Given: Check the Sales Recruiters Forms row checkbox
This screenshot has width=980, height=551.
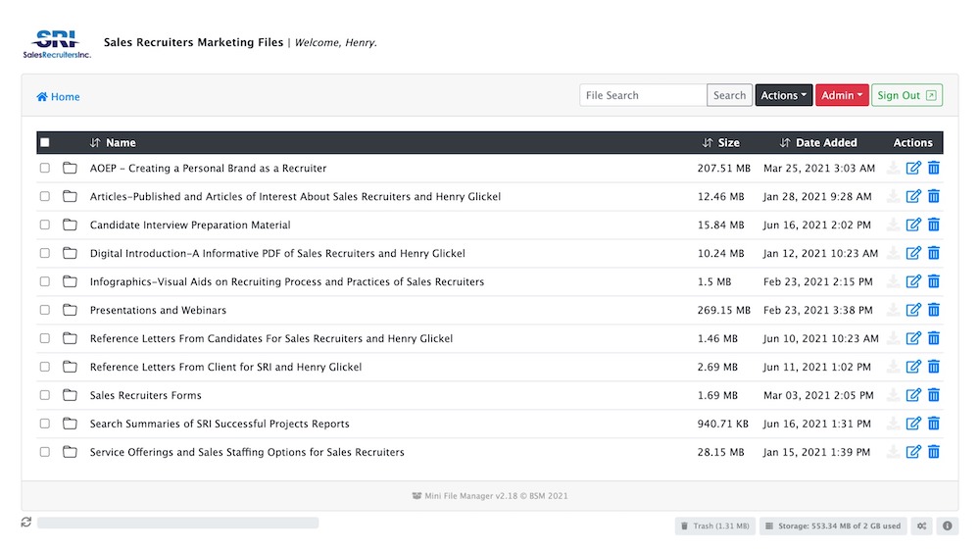Looking at the screenshot, I should (x=45, y=395).
